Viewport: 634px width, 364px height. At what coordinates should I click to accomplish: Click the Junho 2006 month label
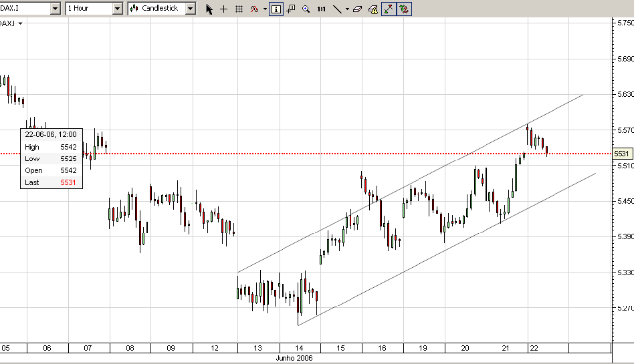pos(294,358)
